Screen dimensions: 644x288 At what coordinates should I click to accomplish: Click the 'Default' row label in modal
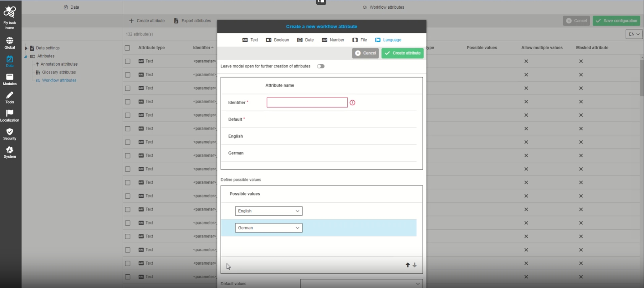[x=235, y=119]
